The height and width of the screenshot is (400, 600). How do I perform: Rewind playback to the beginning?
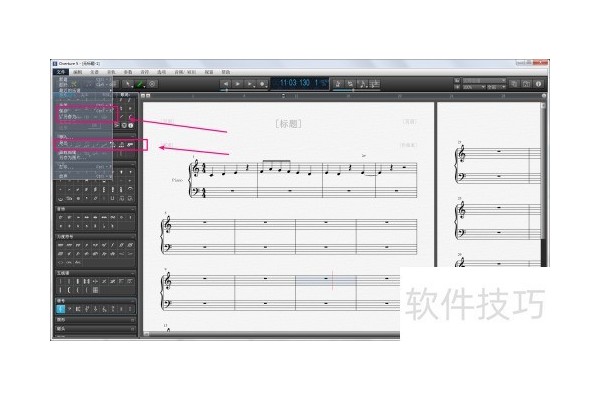tap(226, 83)
